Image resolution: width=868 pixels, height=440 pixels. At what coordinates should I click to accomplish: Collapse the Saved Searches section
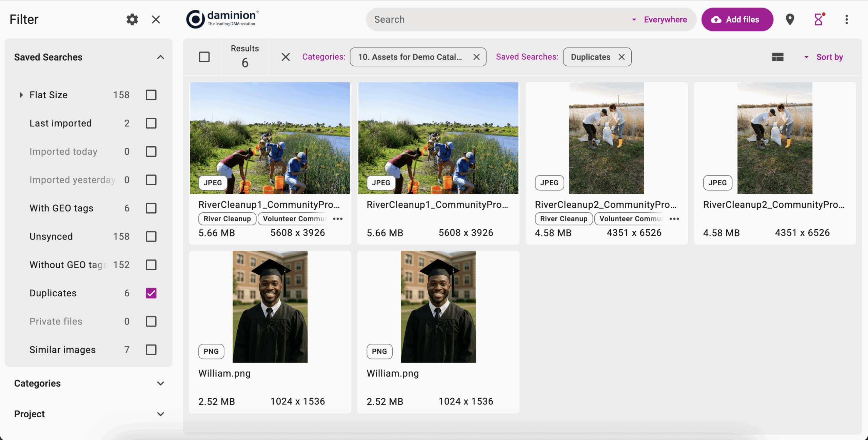coord(160,57)
